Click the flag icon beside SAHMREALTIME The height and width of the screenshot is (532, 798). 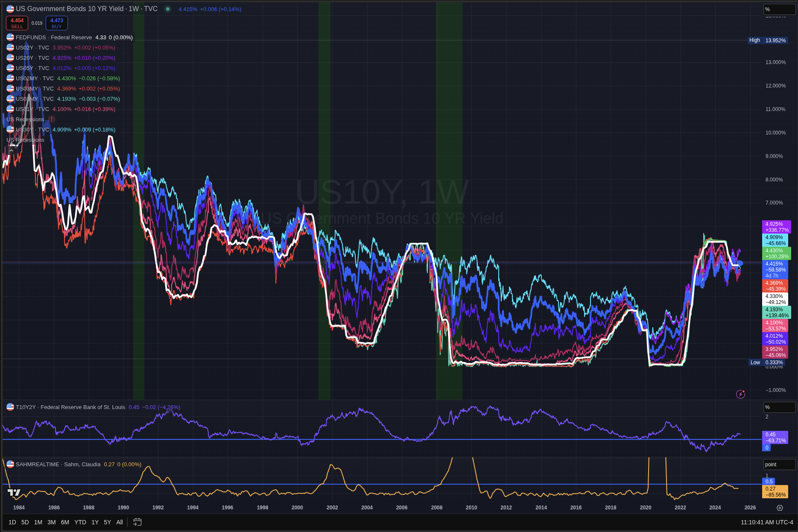[10, 464]
